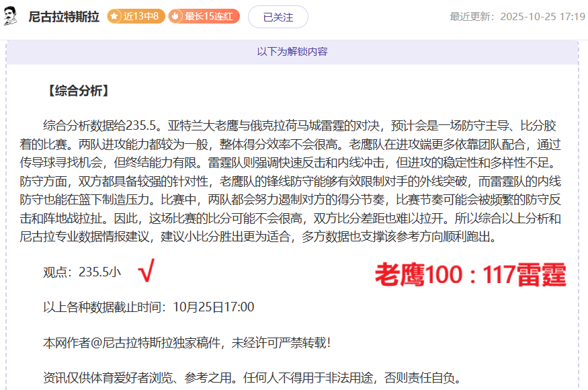588x390 pixels.
Task: Click the data deadline line 10月25日17:00
Action: coord(149,307)
